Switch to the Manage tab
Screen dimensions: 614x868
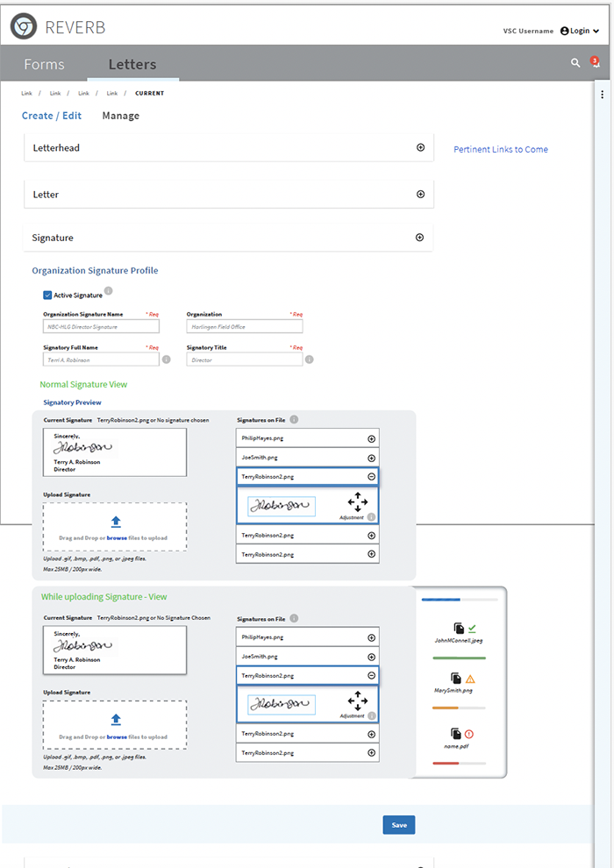121,116
